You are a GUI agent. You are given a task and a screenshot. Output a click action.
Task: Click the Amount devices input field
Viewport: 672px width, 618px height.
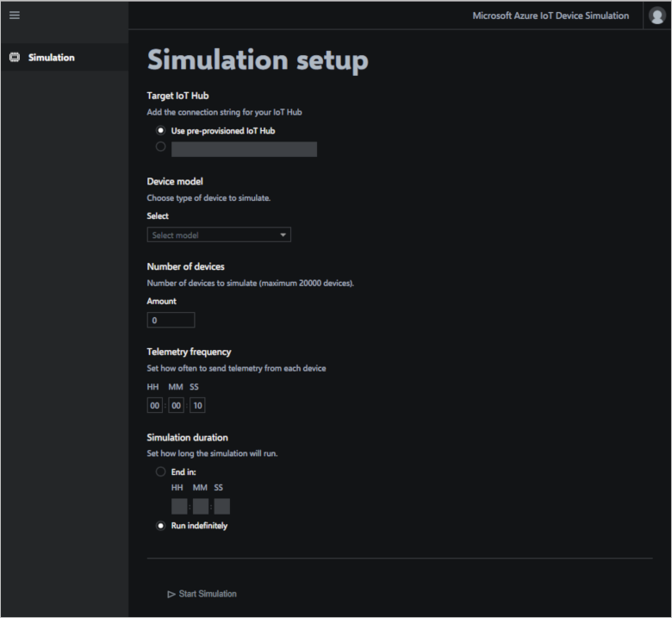pyautogui.click(x=171, y=321)
